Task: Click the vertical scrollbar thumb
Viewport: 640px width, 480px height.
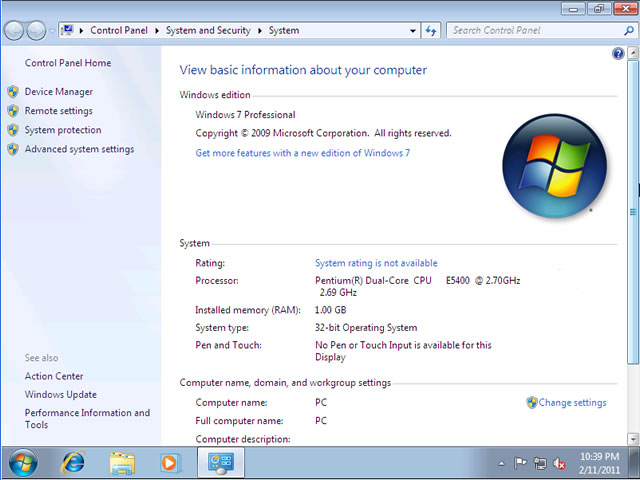Action: (x=633, y=212)
